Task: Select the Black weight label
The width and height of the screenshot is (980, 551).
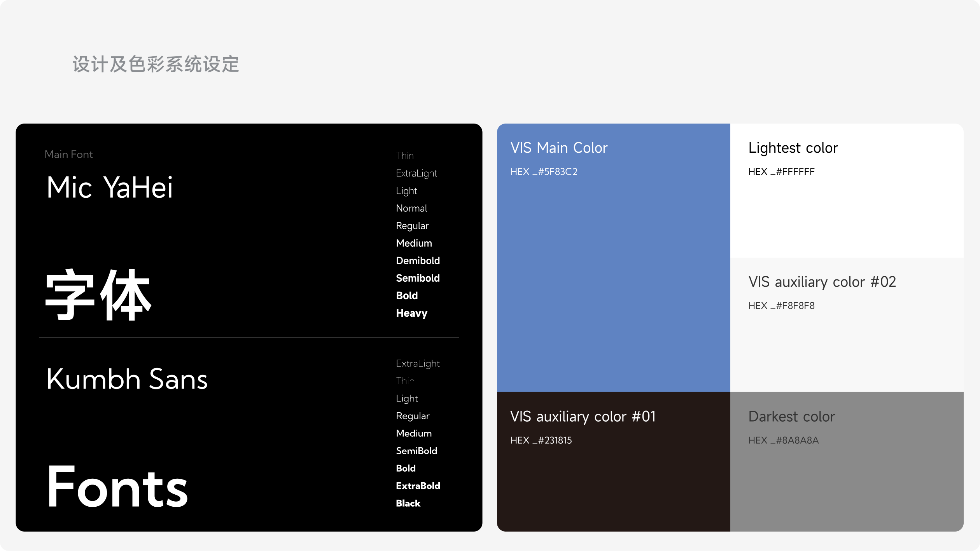Action: (x=408, y=503)
